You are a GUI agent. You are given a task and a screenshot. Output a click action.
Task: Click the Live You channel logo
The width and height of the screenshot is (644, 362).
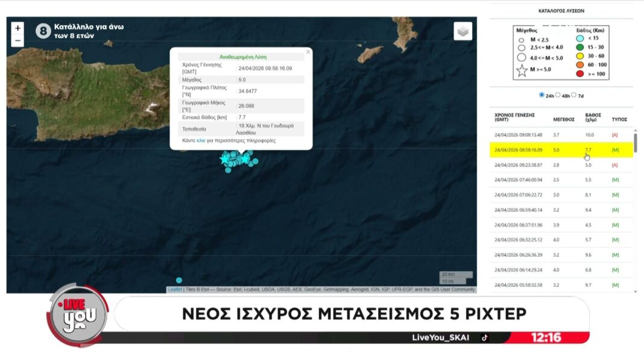point(77,315)
